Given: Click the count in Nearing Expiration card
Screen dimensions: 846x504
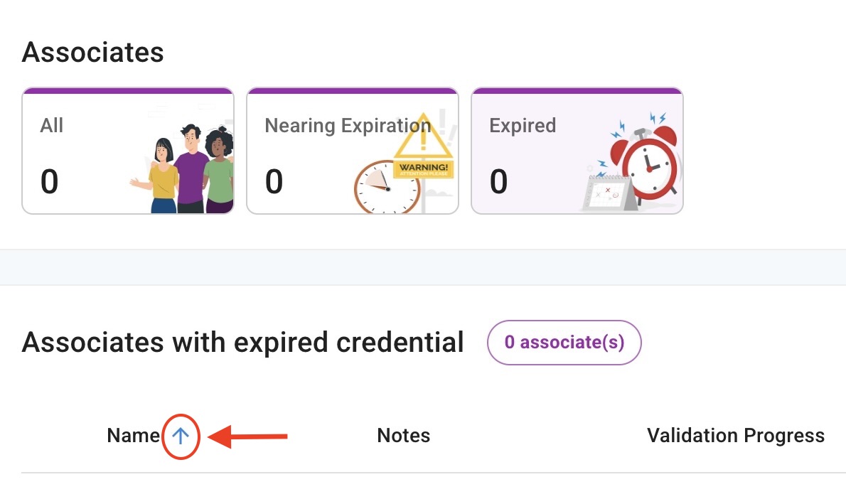Looking at the screenshot, I should (274, 182).
